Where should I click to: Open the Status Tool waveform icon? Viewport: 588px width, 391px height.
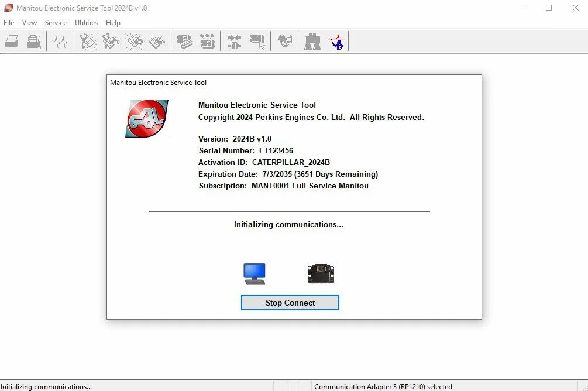tap(60, 41)
